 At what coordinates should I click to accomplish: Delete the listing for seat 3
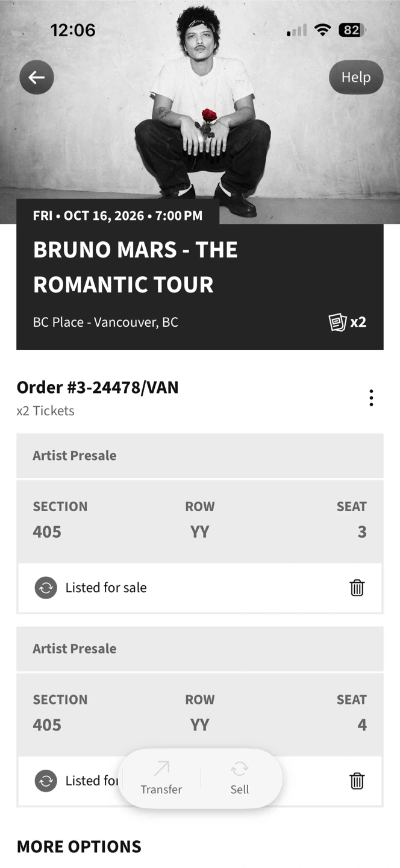(357, 588)
